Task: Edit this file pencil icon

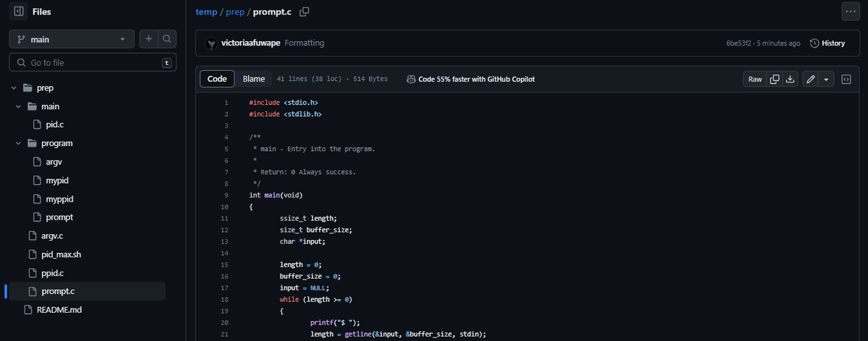Action: tap(811, 79)
